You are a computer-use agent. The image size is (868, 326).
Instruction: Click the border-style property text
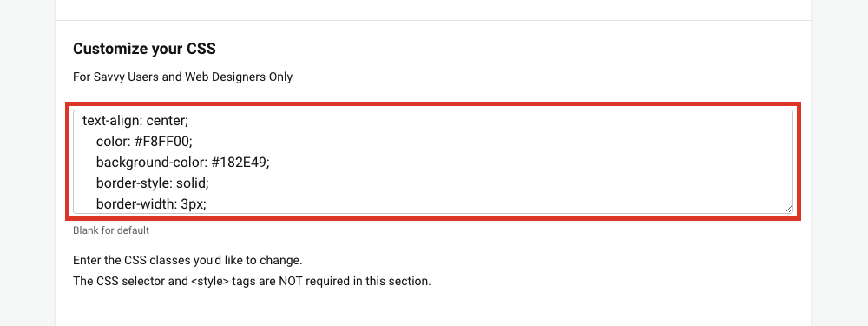click(x=134, y=183)
